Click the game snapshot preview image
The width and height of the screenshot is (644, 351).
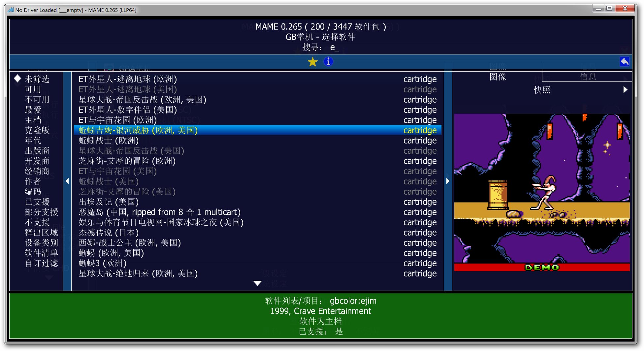pyautogui.click(x=542, y=193)
